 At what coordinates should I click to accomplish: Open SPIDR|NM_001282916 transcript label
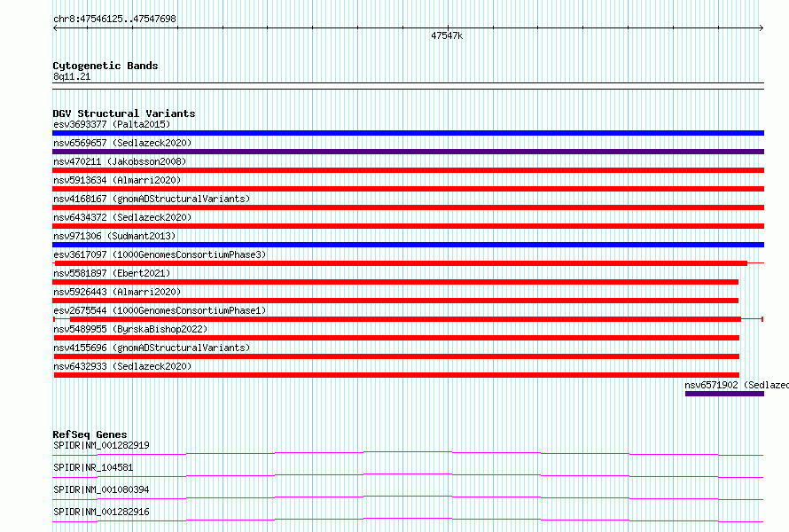[101, 512]
